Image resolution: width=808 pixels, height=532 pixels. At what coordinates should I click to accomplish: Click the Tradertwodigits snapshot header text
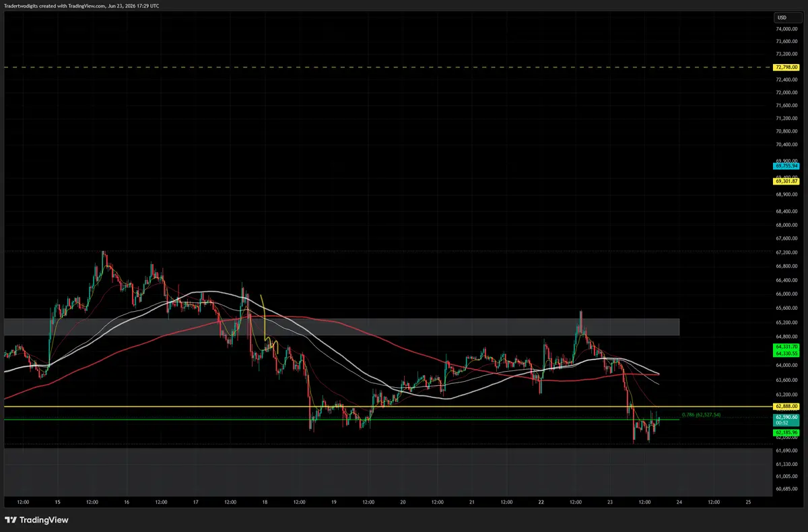(81, 5)
